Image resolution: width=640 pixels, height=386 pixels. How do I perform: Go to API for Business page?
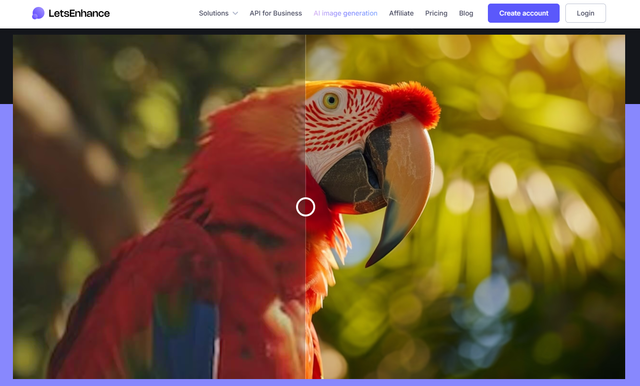pyautogui.click(x=276, y=13)
